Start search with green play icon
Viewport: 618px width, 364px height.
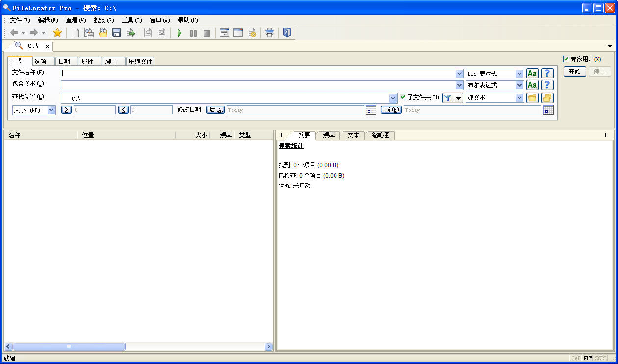coord(180,33)
